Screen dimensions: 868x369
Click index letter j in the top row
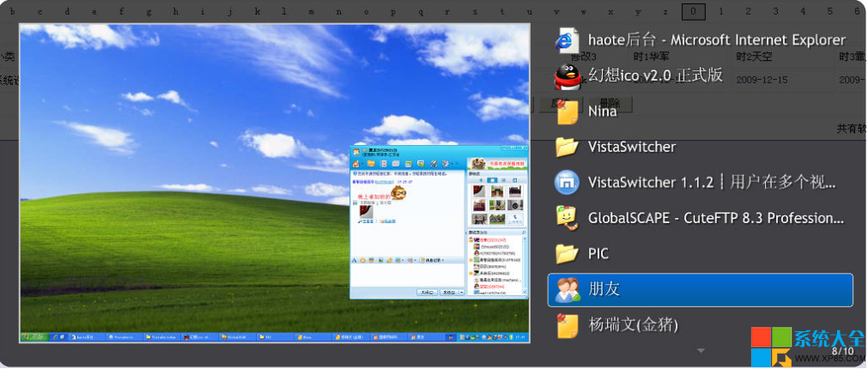230,12
